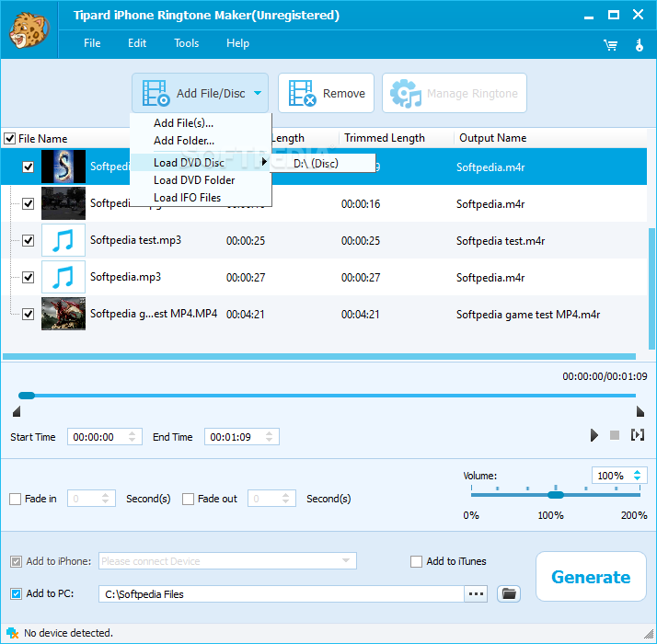Uncheck the Softpedia test.mp3 row checkbox
The height and width of the screenshot is (644, 657).
[29, 240]
